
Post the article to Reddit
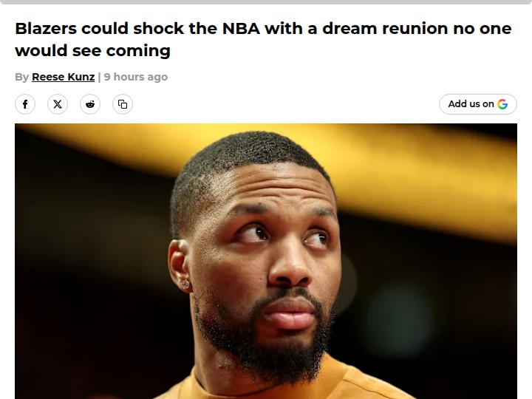90,104
